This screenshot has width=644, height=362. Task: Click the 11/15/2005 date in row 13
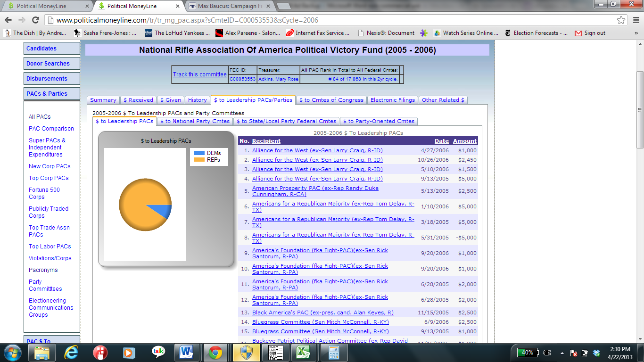point(434,313)
